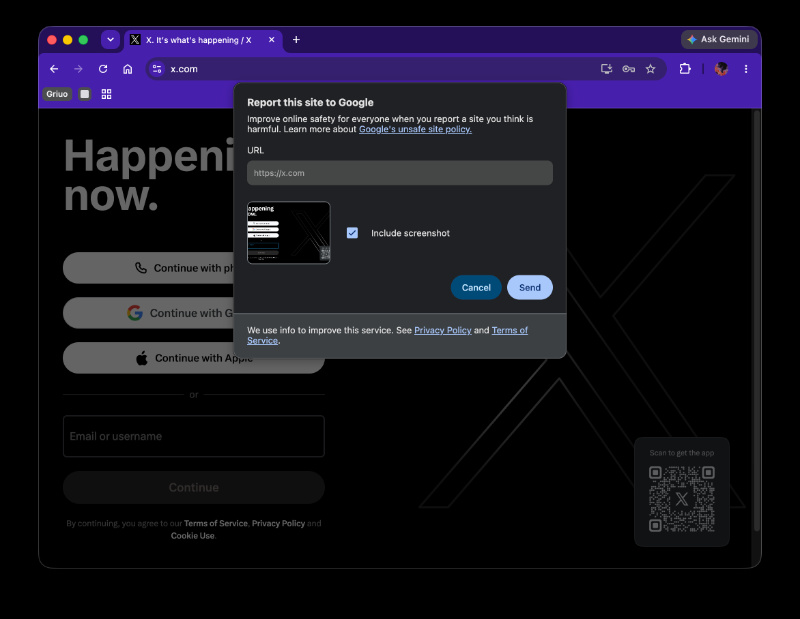Click the install app icon in address bar
Viewport: 800px width, 619px height.
(606, 69)
